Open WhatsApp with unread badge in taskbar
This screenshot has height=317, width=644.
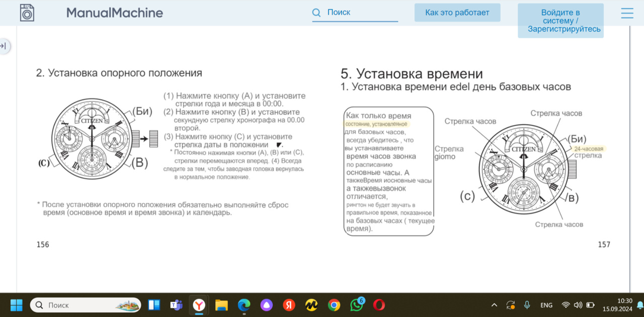coord(357,305)
